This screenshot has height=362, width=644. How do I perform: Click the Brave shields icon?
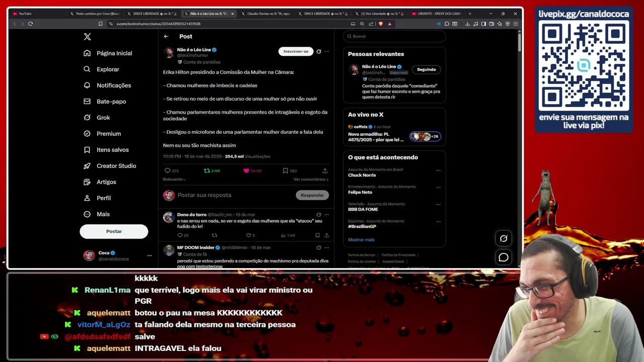(380, 24)
